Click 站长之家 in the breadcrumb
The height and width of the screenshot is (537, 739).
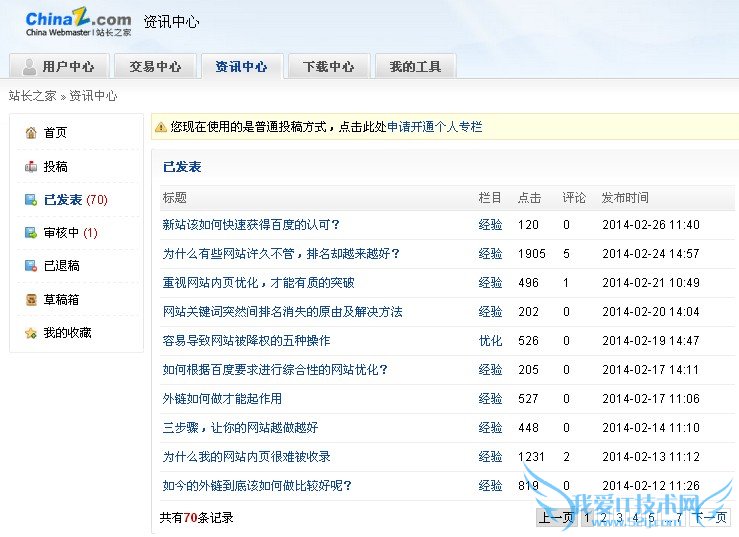tap(33, 96)
